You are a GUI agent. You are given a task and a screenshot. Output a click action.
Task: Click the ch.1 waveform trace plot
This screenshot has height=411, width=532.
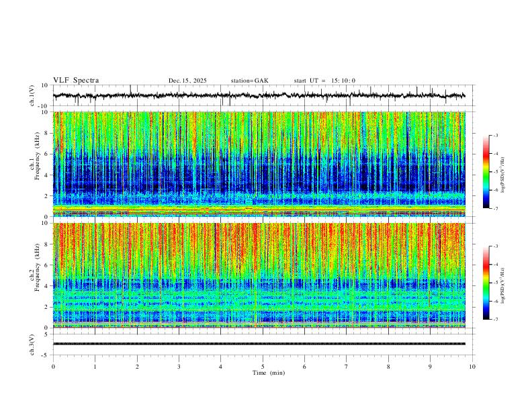point(259,95)
